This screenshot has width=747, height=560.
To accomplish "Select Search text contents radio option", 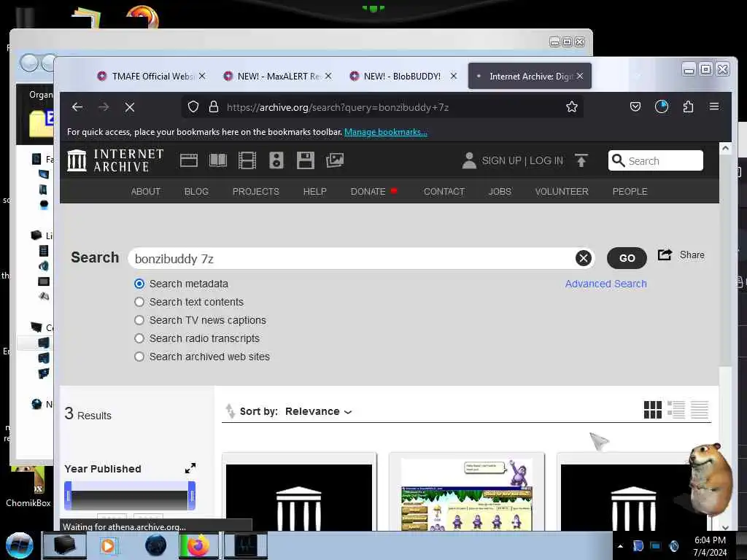I will click(139, 302).
